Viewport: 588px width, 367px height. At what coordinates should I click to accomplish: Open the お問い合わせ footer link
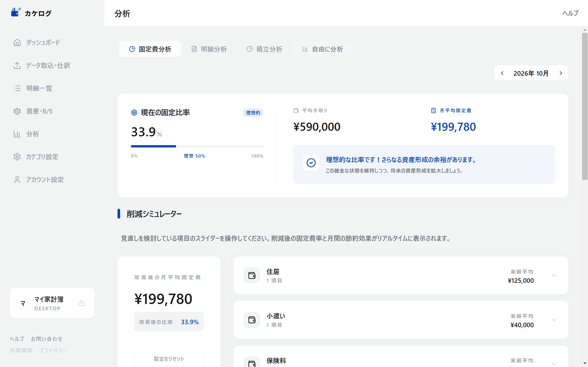pos(47,339)
